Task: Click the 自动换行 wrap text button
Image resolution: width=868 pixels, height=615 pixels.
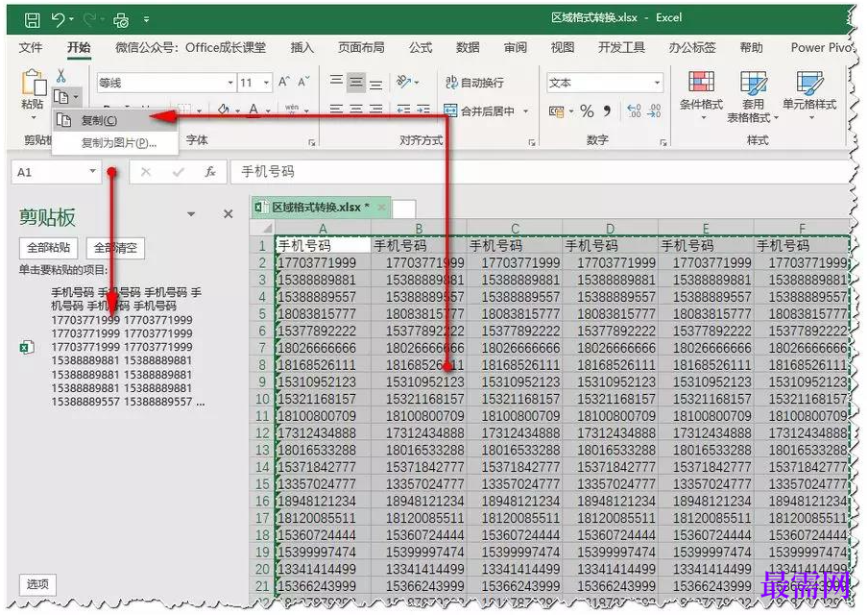Action: pyautogui.click(x=474, y=83)
